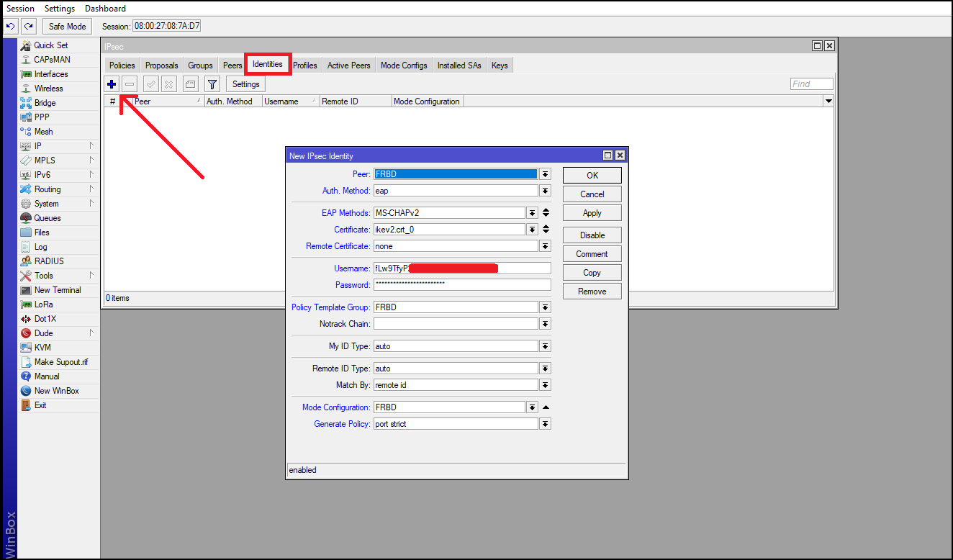This screenshot has width=953, height=560.
Task: Switch to the Proposals tab
Action: (161, 66)
